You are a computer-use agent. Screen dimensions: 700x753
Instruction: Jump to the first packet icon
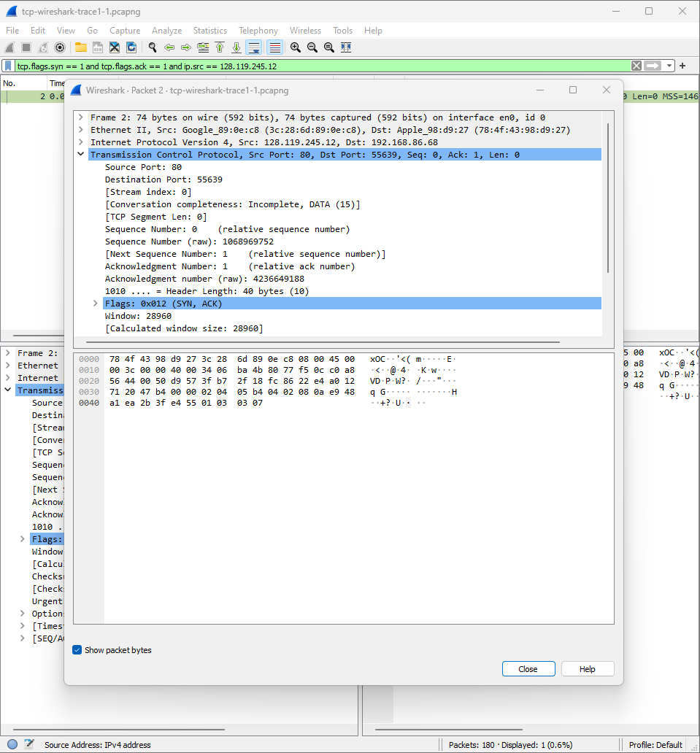(220, 47)
